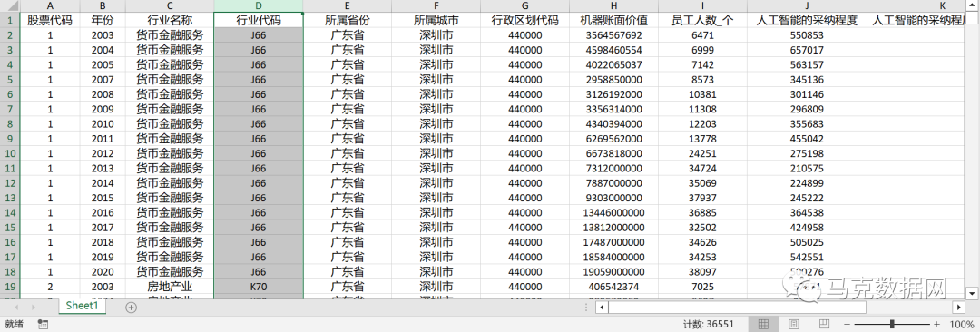Open the Sheet1 tab

pyautogui.click(x=82, y=306)
